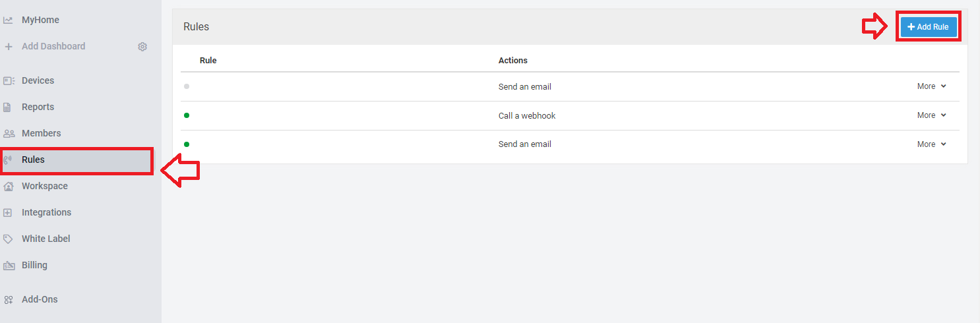Image resolution: width=980 pixels, height=323 pixels.
Task: Click the Add Dashboard link
Action: 53,46
